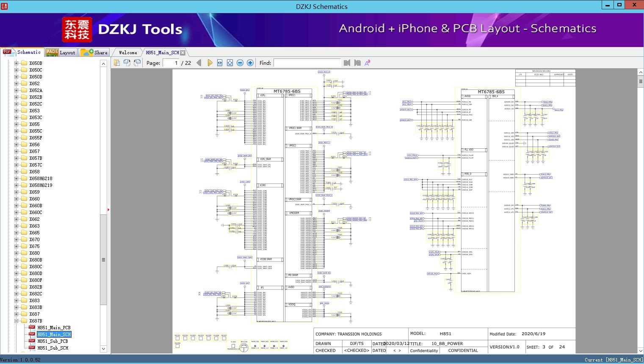This screenshot has width=644, height=364.
Task: Find next search result icon
Action: click(357, 63)
